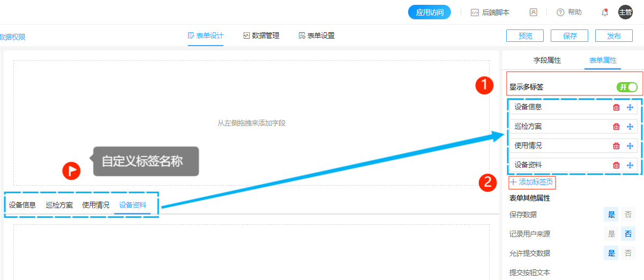644x280 pixels.
Task: Switch to 字段属性 tab
Action: [547, 61]
